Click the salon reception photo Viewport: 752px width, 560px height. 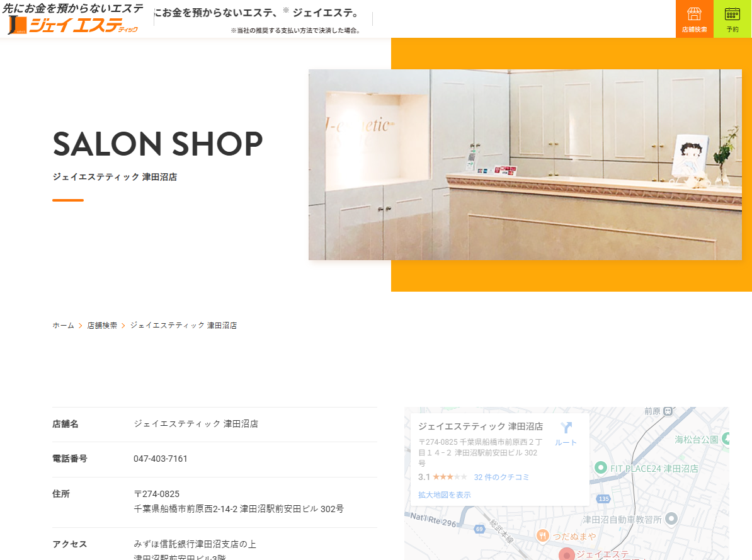point(525,164)
